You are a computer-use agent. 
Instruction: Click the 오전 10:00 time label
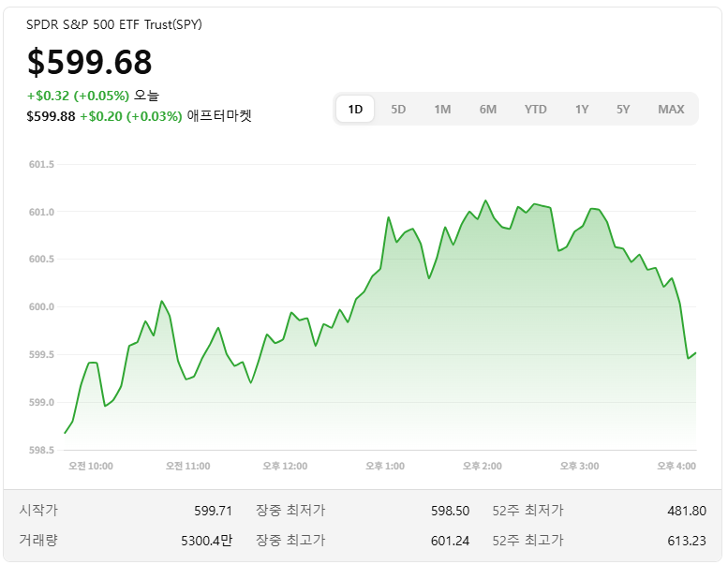(91, 466)
